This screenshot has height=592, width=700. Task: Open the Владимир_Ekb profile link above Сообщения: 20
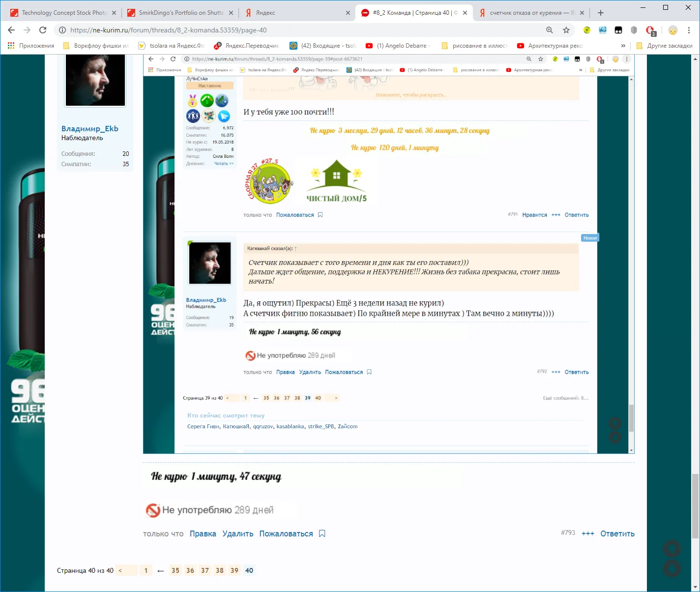(x=90, y=129)
